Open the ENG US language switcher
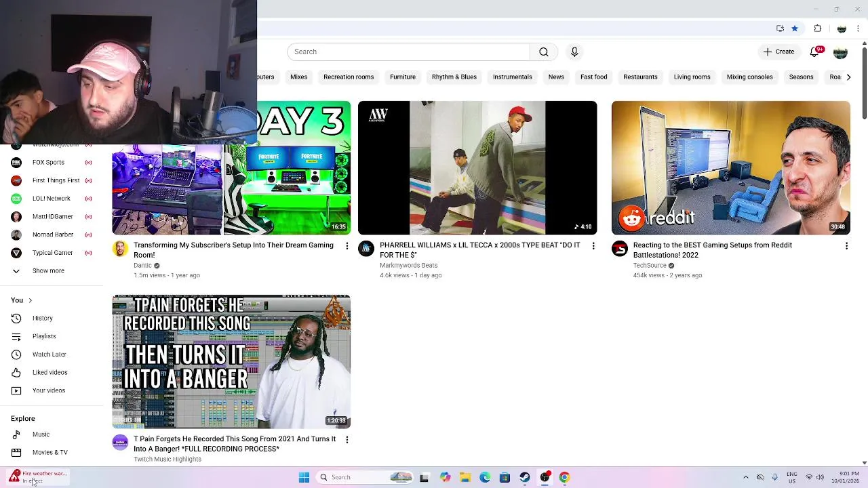 tap(792, 477)
